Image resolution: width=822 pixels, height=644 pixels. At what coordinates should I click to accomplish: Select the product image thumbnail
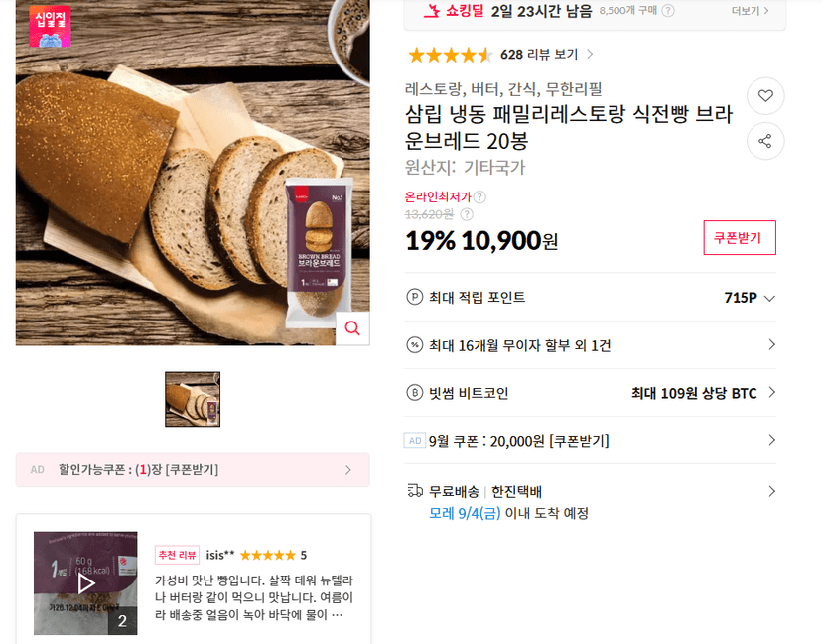(193, 399)
